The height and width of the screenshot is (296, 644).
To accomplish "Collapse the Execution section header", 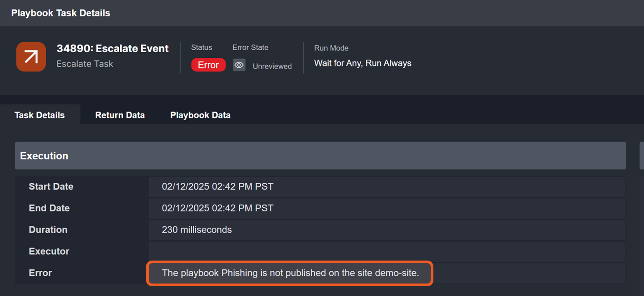I will point(320,156).
